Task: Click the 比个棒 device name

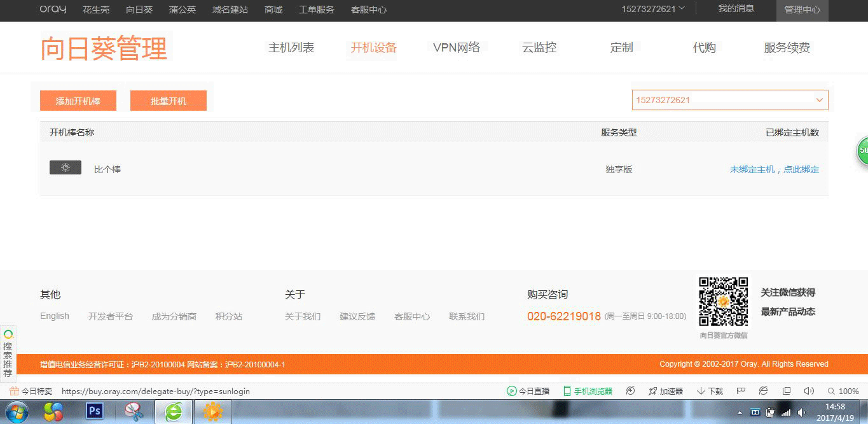Action: coord(107,169)
